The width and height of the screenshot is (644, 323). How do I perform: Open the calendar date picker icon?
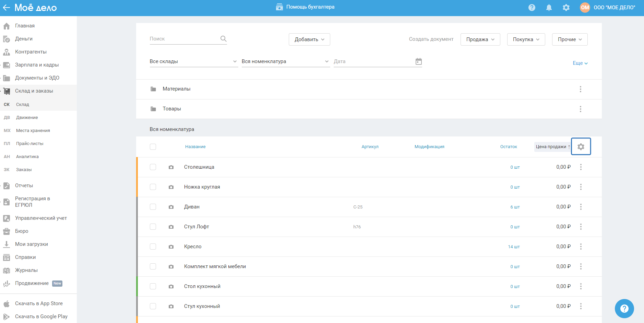[418, 61]
